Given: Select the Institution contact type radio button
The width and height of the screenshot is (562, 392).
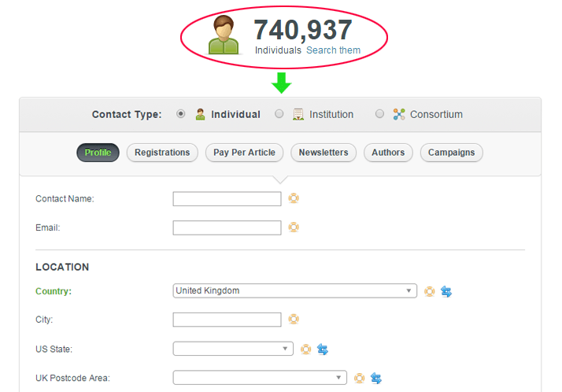Looking at the screenshot, I should point(279,114).
